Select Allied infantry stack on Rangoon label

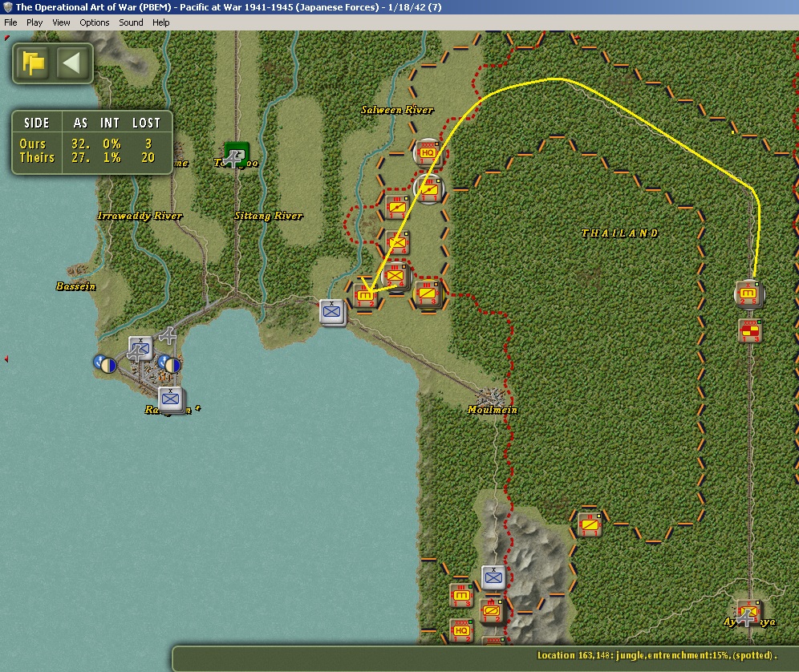click(171, 399)
